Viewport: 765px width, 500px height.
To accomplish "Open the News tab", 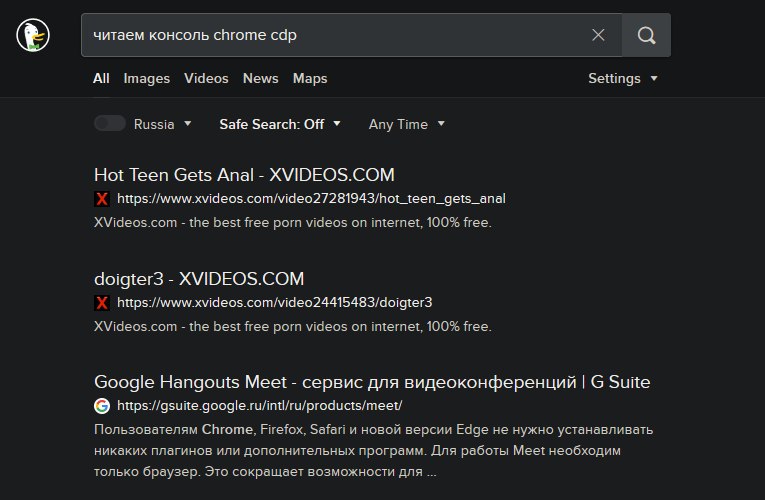I will [x=261, y=79].
